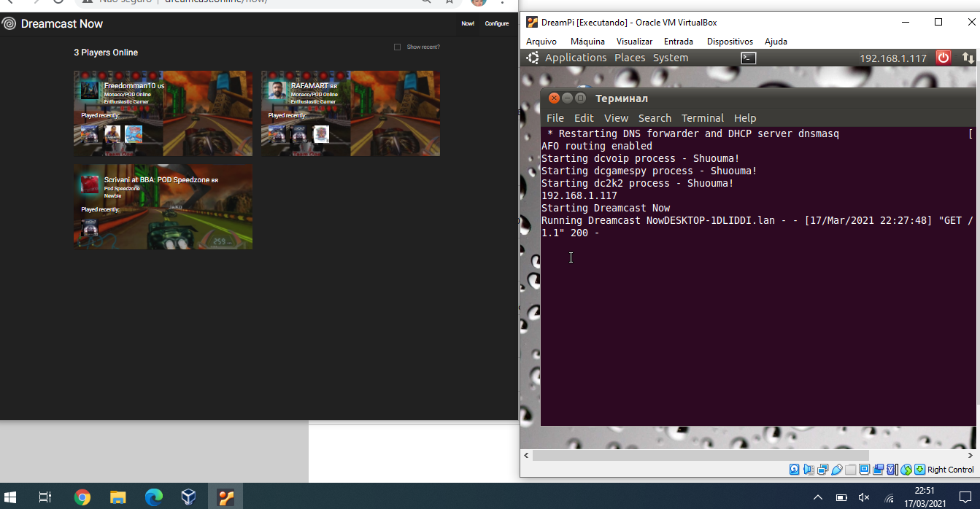The height and width of the screenshot is (509, 980).
Task: Open the guest Applications menu
Action: 576,58
